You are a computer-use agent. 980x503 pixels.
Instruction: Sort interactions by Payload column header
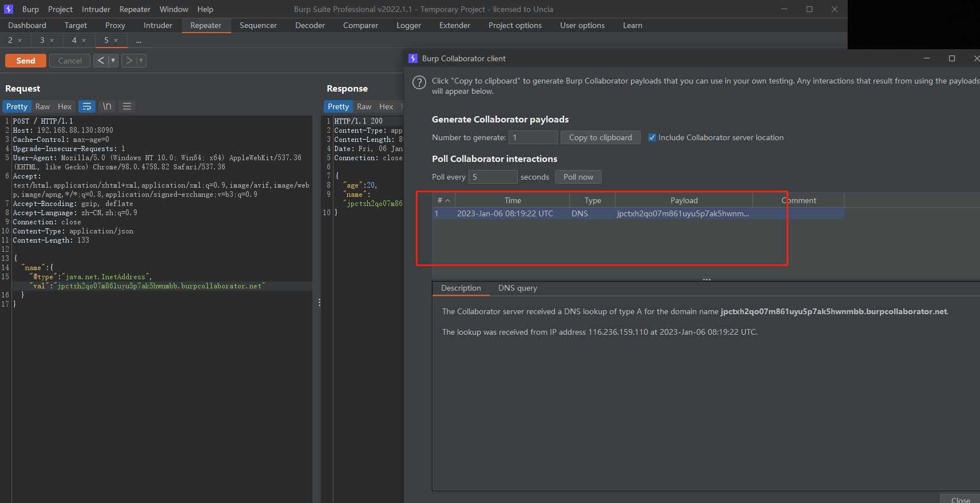[684, 200]
